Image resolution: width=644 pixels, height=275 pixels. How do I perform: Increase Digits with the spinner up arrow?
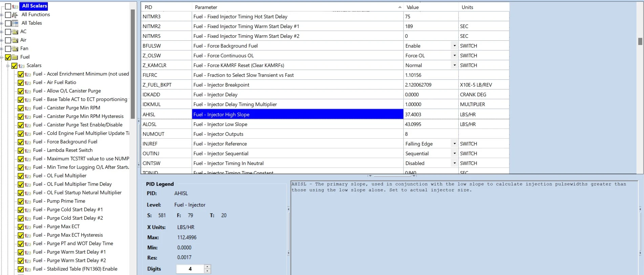[x=208, y=267]
